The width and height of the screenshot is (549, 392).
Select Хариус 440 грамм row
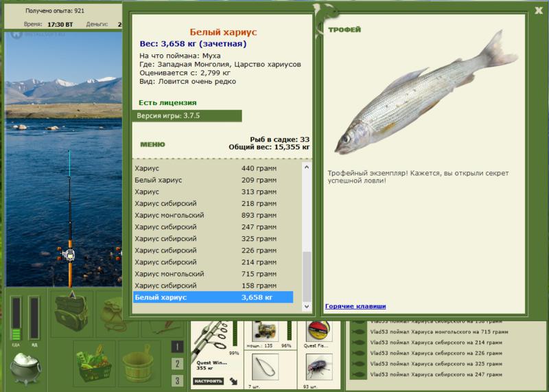213,168
